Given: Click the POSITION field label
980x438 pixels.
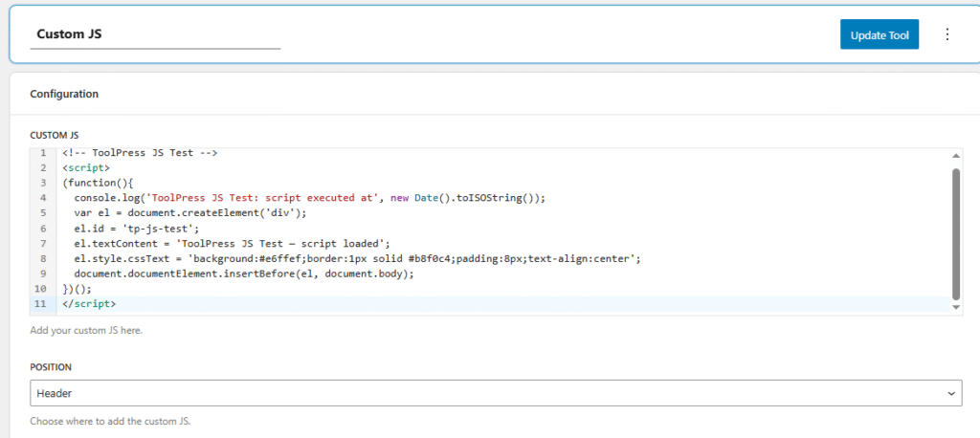Looking at the screenshot, I should tap(51, 367).
